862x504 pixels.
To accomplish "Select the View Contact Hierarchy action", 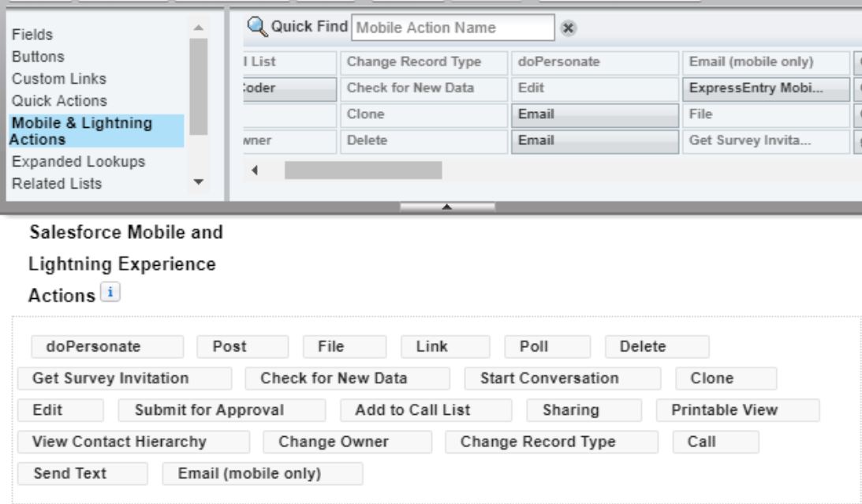I will tap(133, 442).
